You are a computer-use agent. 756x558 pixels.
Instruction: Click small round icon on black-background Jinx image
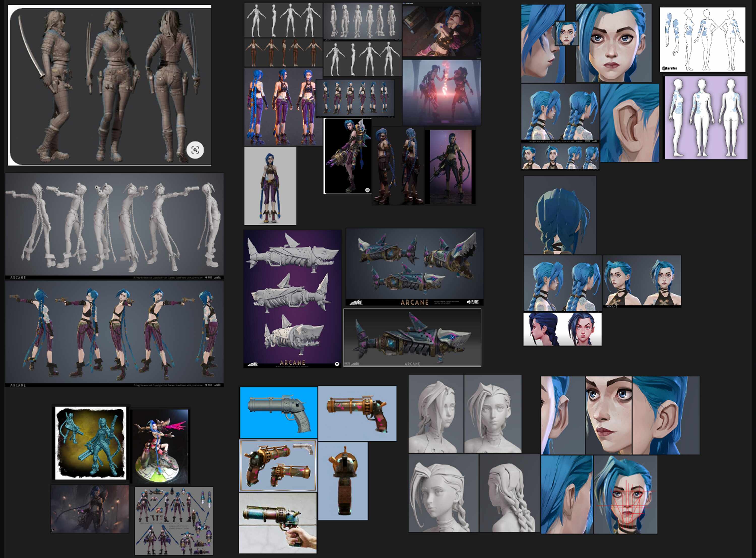[367, 190]
